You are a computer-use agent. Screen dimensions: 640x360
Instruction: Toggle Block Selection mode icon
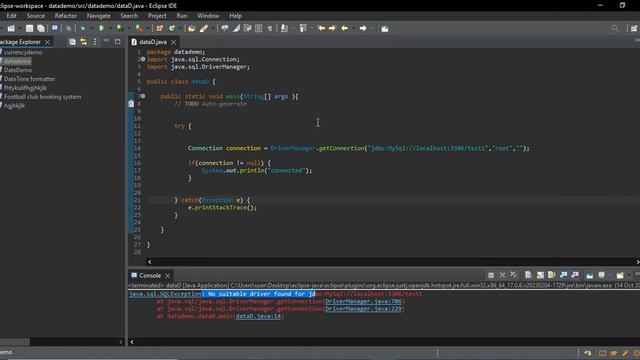[x=258, y=28]
